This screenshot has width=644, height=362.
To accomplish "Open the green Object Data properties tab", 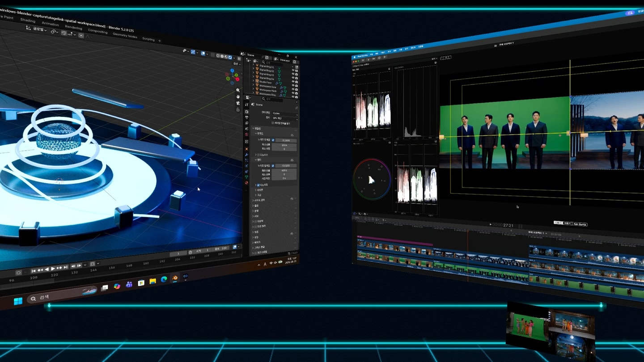I will 246,177.
